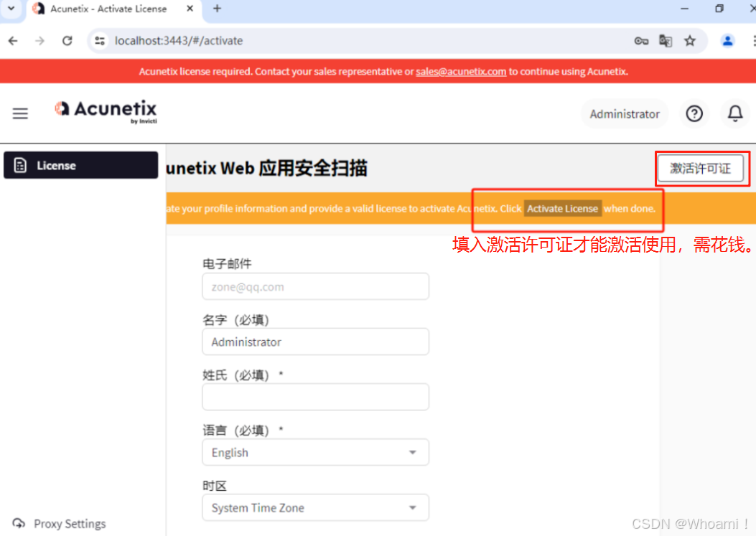
Task: Click the 电子邮件 email input field
Action: pyautogui.click(x=316, y=287)
